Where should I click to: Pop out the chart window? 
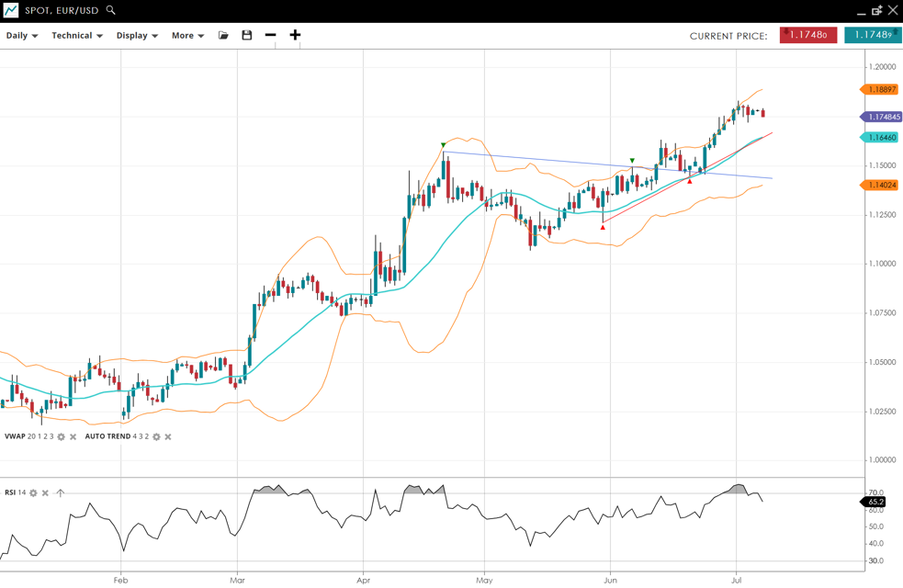click(876, 10)
